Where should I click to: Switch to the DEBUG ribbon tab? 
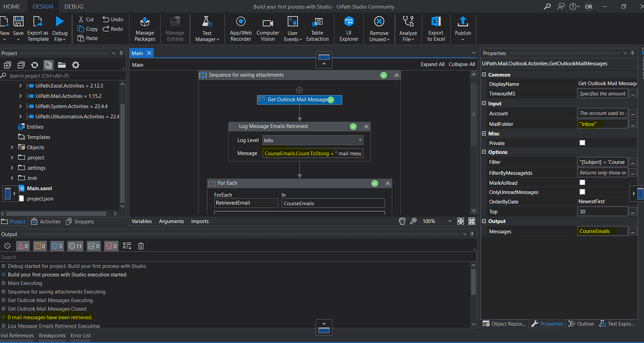pyautogui.click(x=74, y=7)
